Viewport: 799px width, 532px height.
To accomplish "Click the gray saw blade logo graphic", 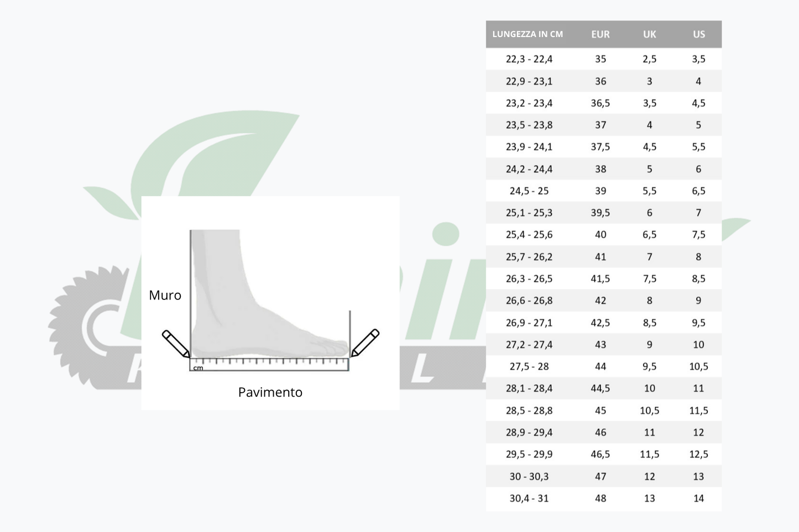I will [x=88, y=326].
